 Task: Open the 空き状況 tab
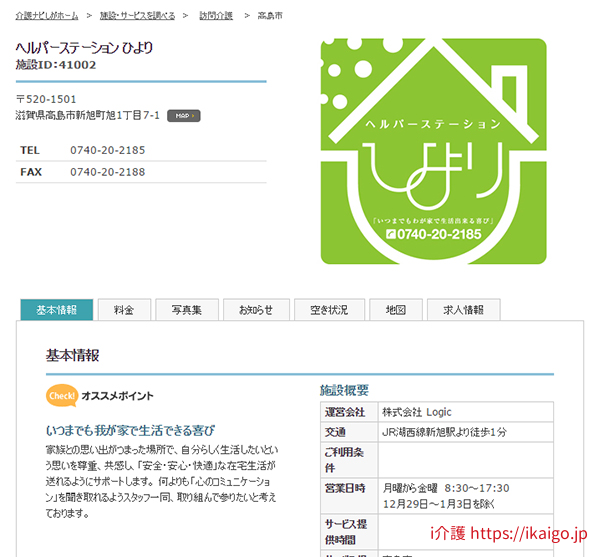click(329, 310)
